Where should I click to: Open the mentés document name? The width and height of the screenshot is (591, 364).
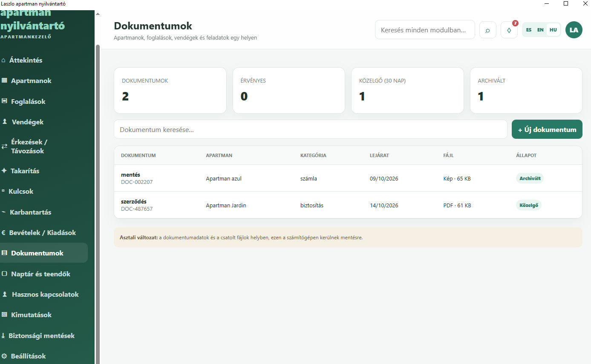point(130,175)
